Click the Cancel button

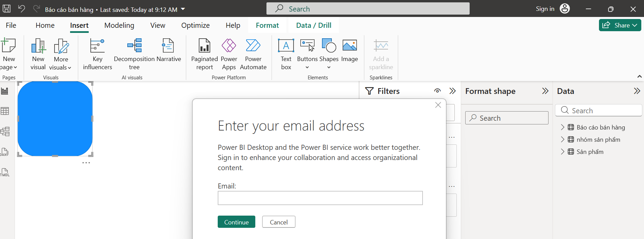tap(279, 222)
